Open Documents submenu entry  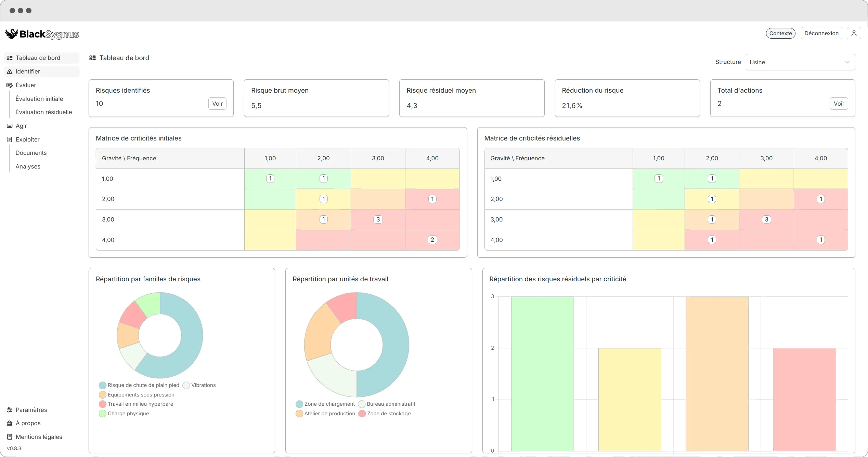click(x=31, y=153)
